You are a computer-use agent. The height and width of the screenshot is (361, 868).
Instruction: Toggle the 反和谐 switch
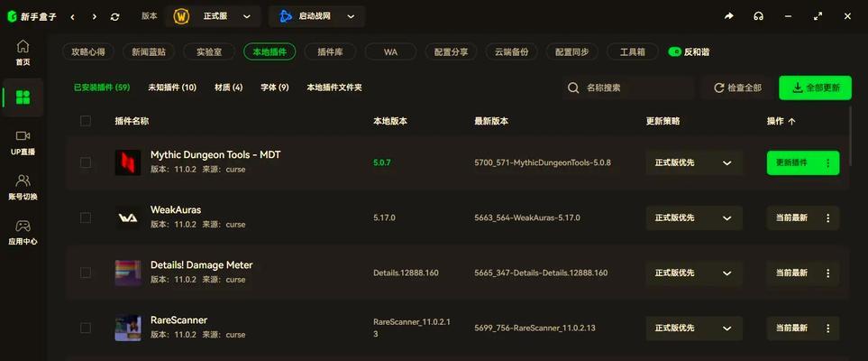click(x=675, y=52)
